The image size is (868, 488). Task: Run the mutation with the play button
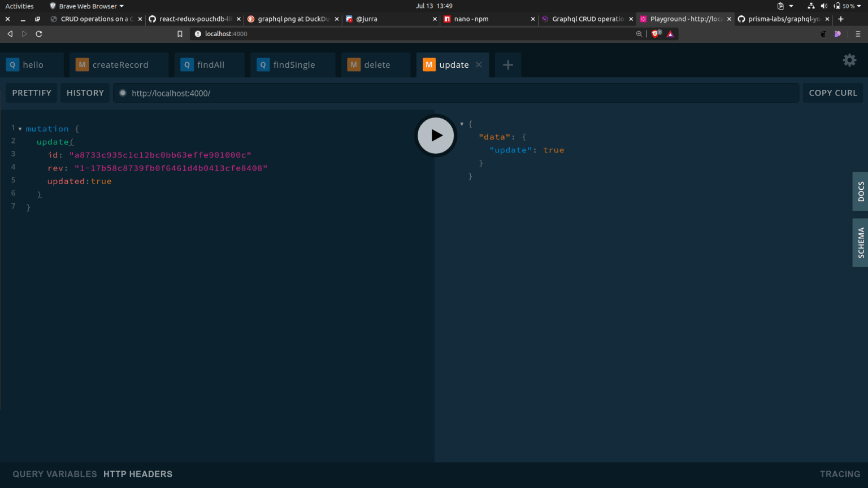click(x=436, y=136)
